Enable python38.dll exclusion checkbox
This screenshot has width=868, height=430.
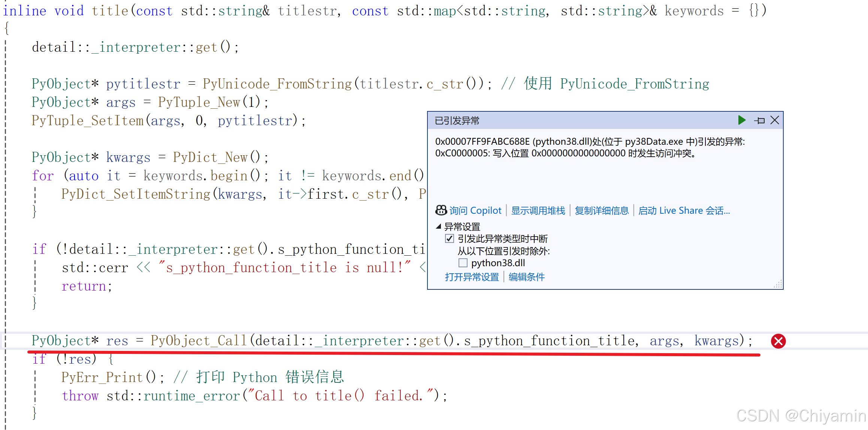click(x=463, y=263)
